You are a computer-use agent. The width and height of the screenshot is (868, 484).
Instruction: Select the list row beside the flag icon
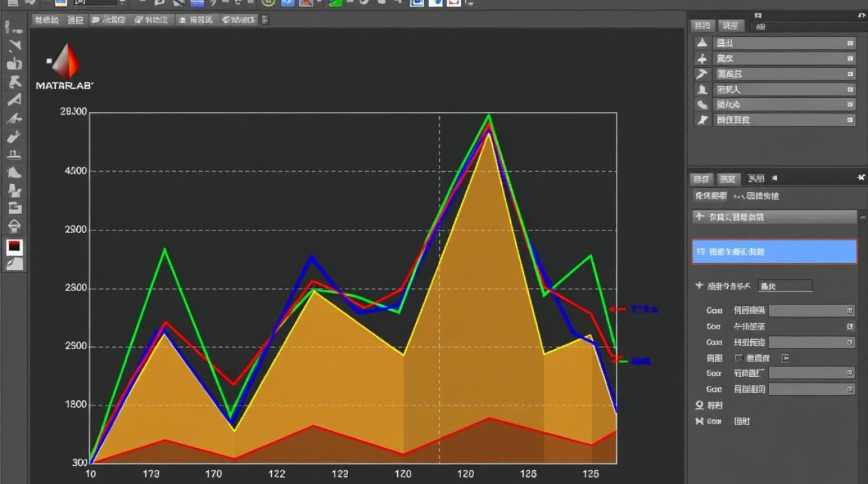pos(784,120)
